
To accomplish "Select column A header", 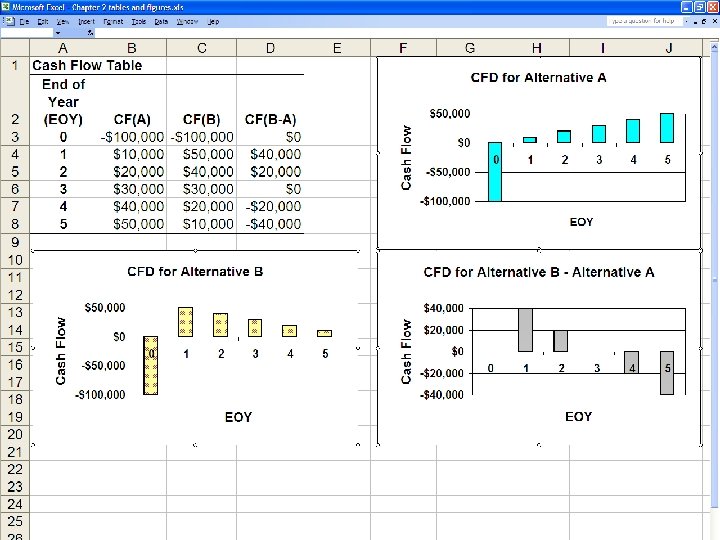I will (63, 48).
